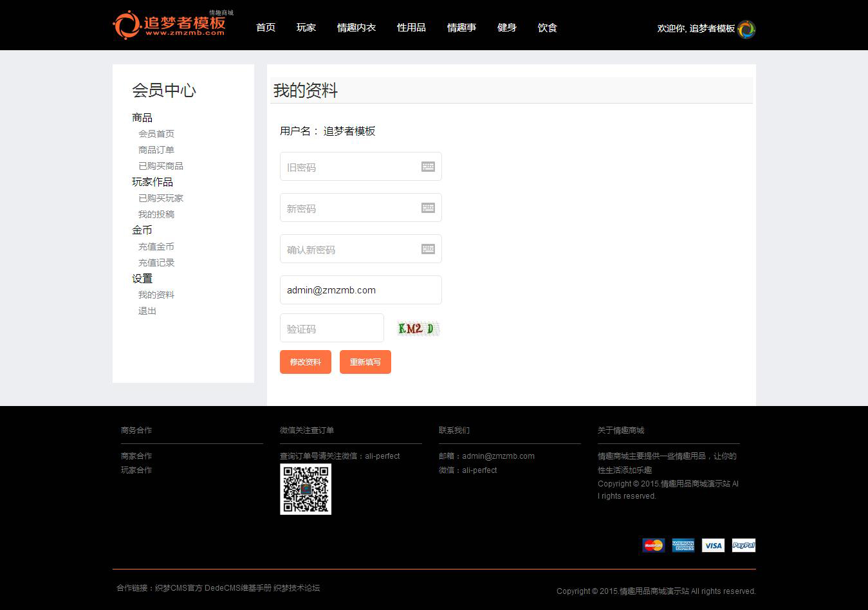The height and width of the screenshot is (610, 868).
Task: Click the MasterCard payment icon
Action: (x=653, y=546)
